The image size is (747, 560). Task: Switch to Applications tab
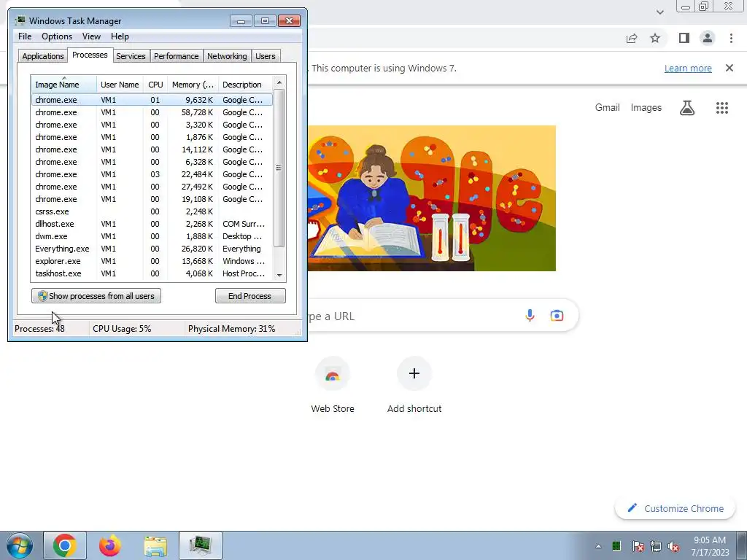(x=43, y=56)
